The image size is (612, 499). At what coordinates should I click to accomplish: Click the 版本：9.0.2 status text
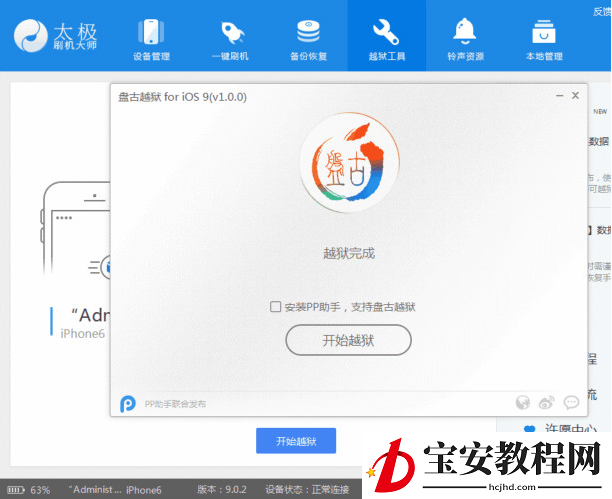[x=222, y=489]
